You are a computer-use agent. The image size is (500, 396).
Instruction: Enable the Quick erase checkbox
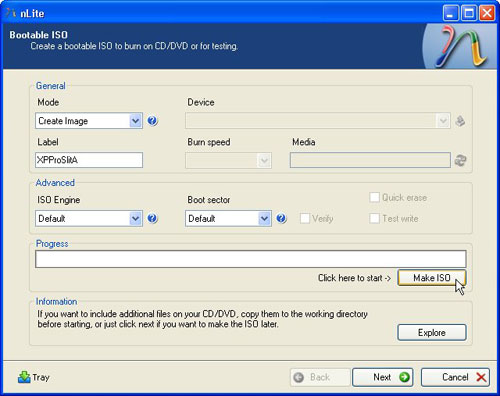(x=374, y=197)
